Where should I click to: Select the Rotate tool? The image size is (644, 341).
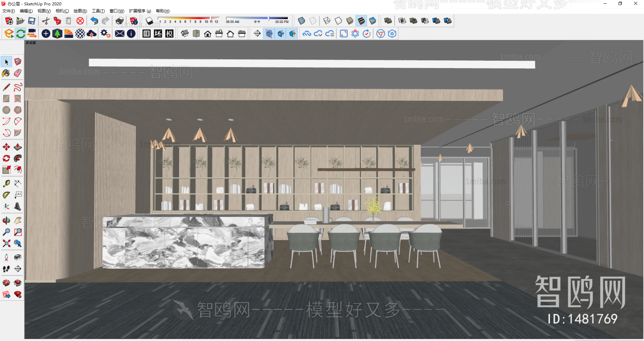click(x=6, y=158)
